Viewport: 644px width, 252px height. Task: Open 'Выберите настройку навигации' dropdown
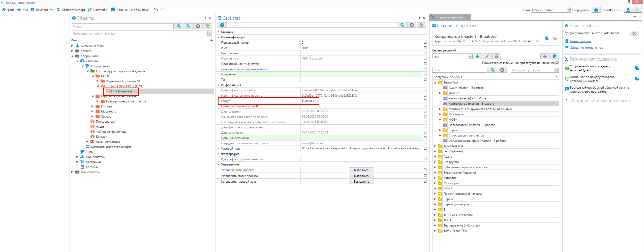point(209,33)
